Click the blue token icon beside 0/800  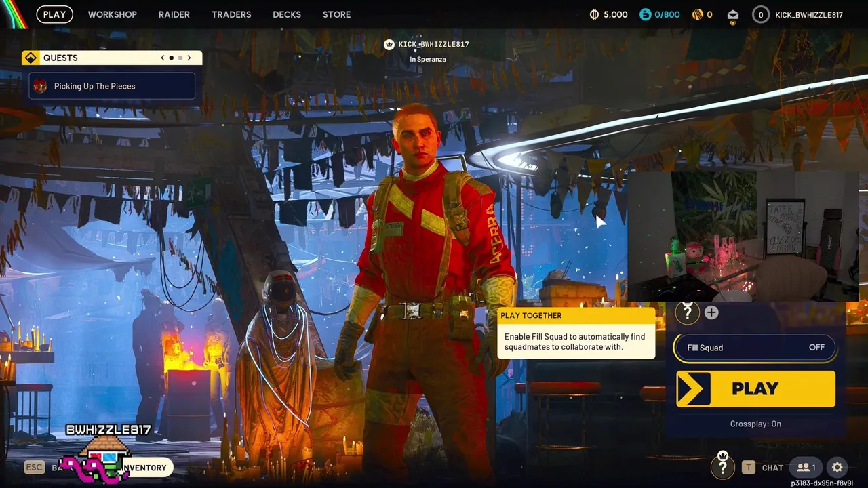646,14
